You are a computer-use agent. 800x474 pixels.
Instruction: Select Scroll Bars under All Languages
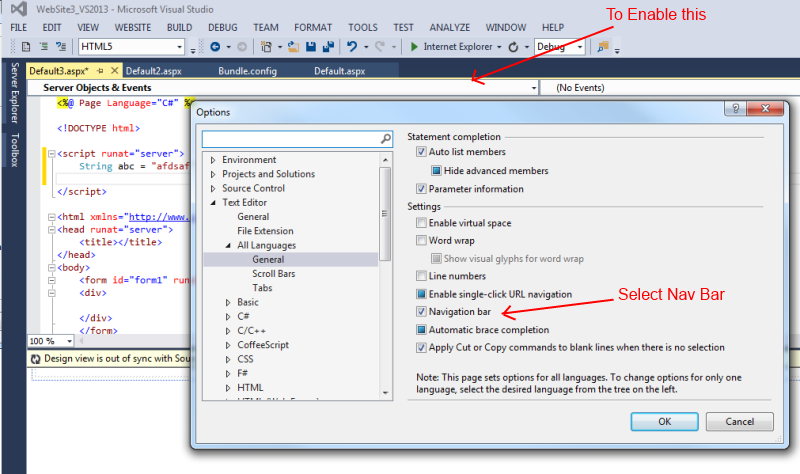point(273,273)
